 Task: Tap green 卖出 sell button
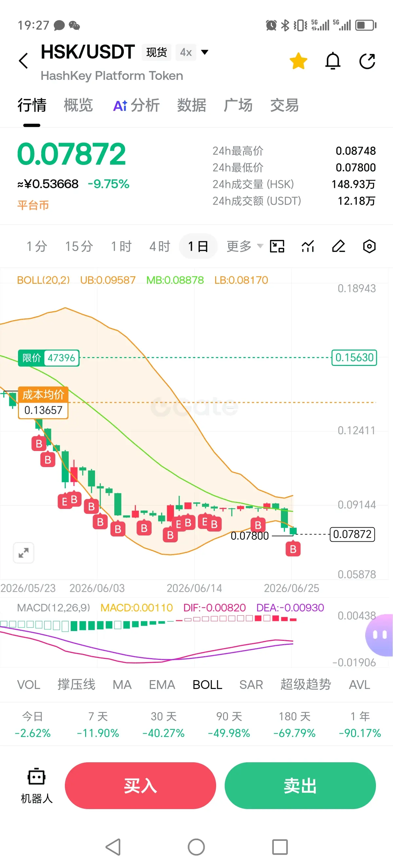(300, 786)
